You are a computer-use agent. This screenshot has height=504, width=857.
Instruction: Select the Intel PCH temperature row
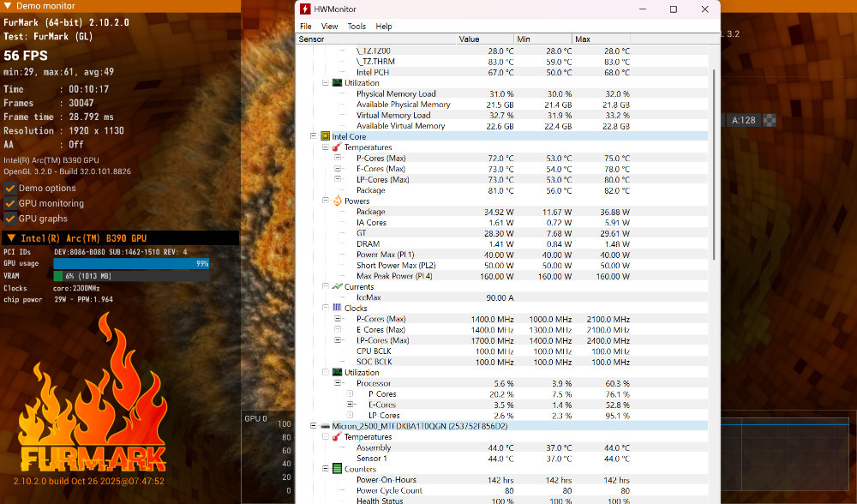[501, 72]
